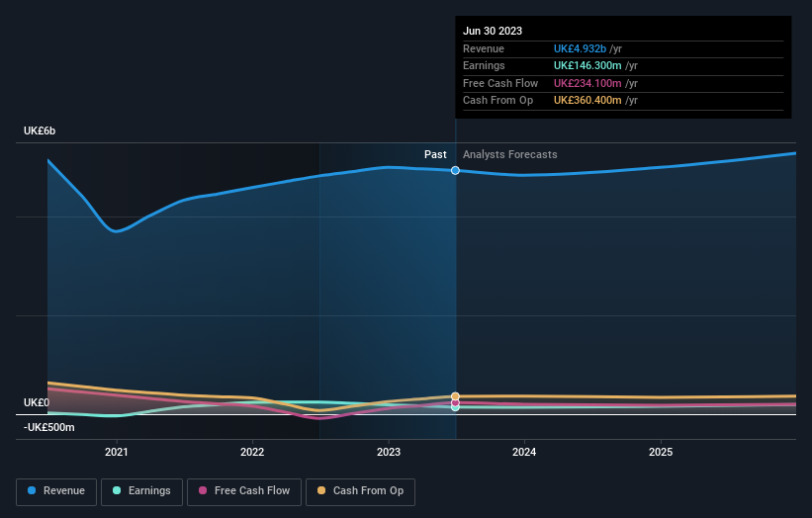Screen dimensions: 812x518
Task: Click the UK£146.300m earnings value
Action: point(587,65)
